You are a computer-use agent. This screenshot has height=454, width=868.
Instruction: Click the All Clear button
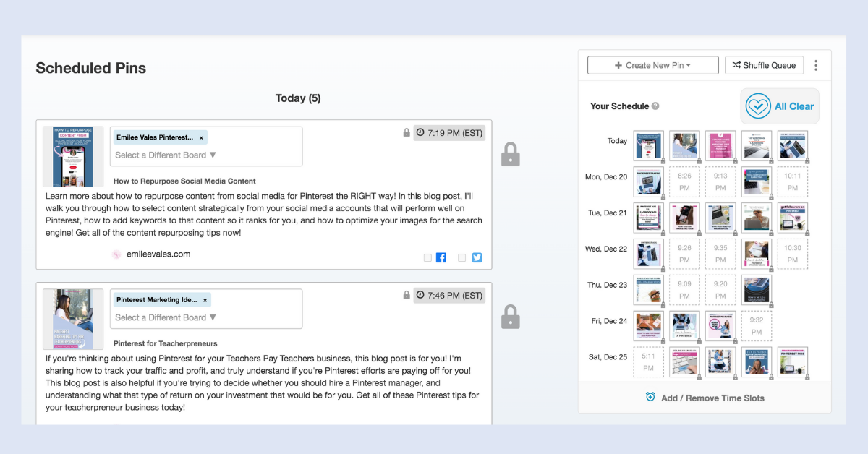[780, 106]
